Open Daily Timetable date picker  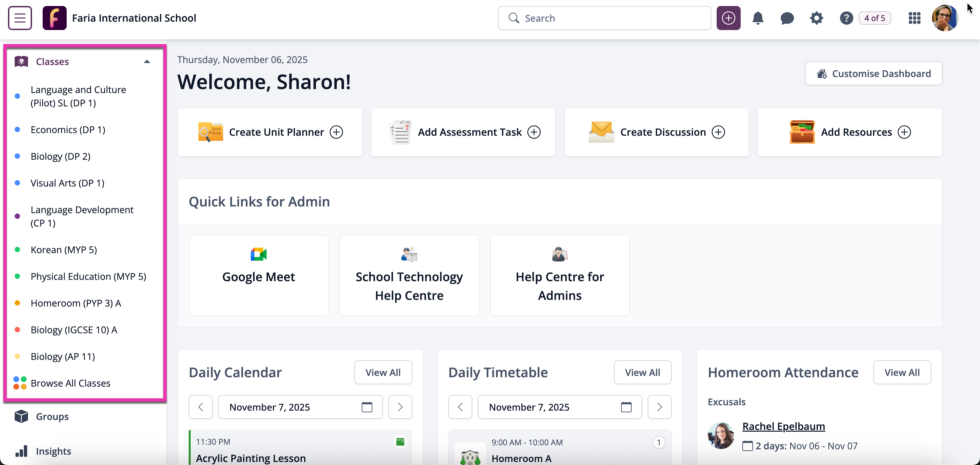tap(560, 407)
